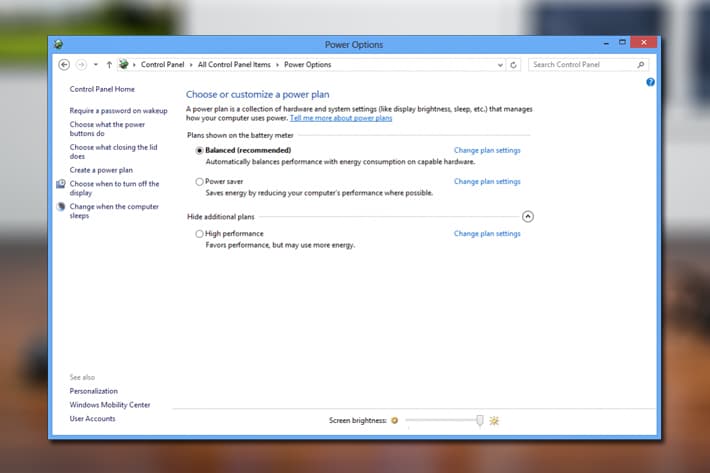Open Choose when to turn off the display
The height and width of the screenshot is (473, 710).
point(114,188)
